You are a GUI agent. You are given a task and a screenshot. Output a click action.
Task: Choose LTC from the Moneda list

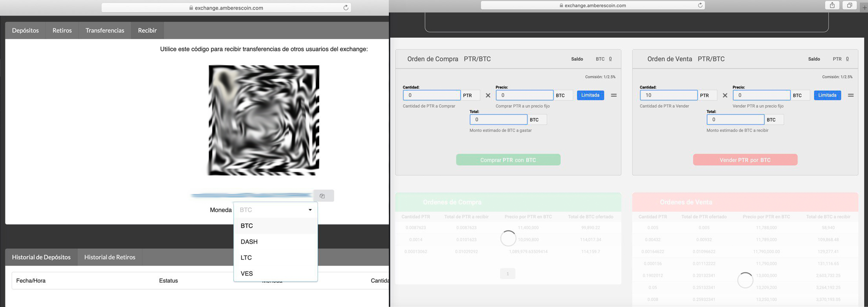pos(276,258)
